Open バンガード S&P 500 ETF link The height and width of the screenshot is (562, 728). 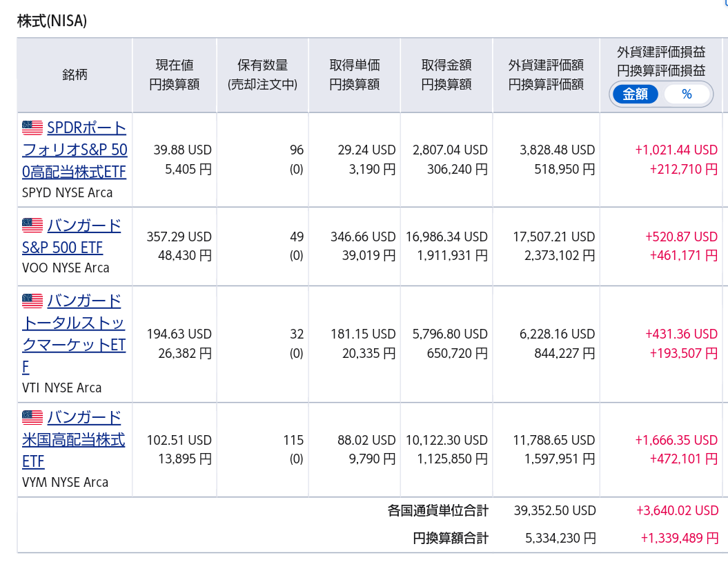pyautogui.click(x=72, y=237)
